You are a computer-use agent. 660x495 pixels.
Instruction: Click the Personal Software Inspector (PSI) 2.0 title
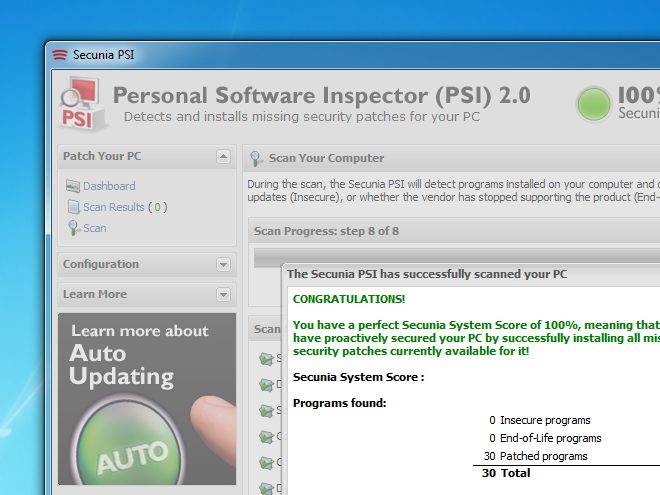pyautogui.click(x=322, y=96)
